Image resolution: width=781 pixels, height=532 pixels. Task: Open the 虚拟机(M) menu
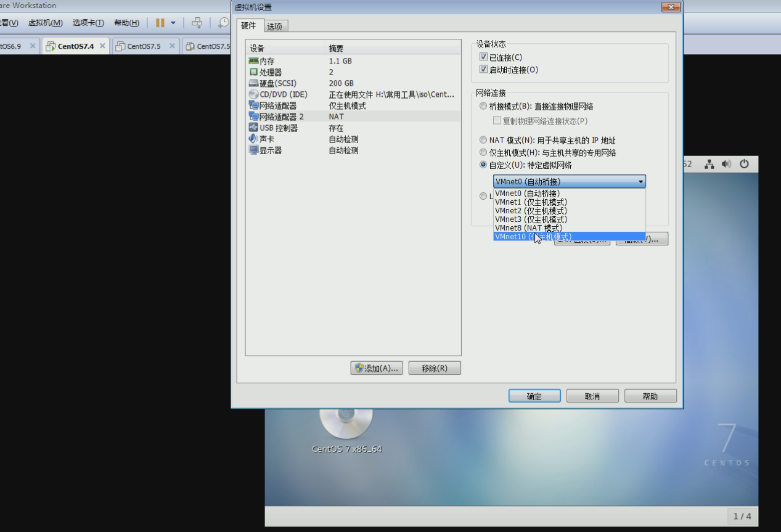point(46,23)
